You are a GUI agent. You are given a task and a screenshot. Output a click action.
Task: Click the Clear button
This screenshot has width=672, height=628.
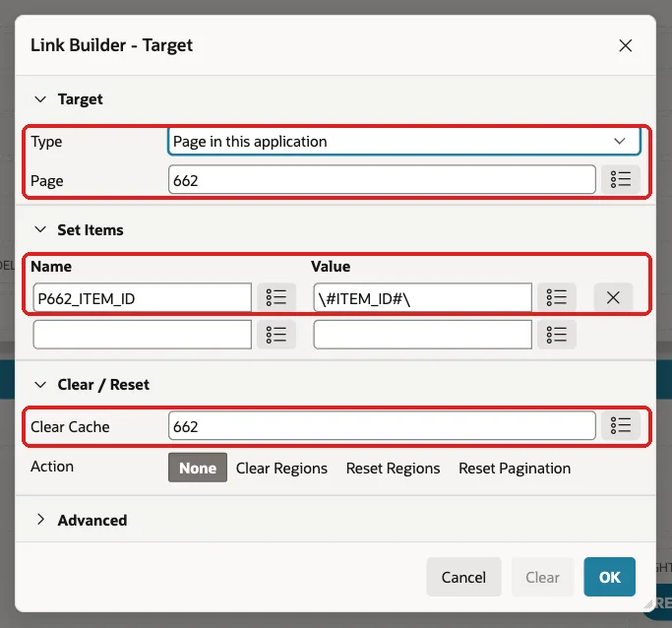click(x=542, y=577)
